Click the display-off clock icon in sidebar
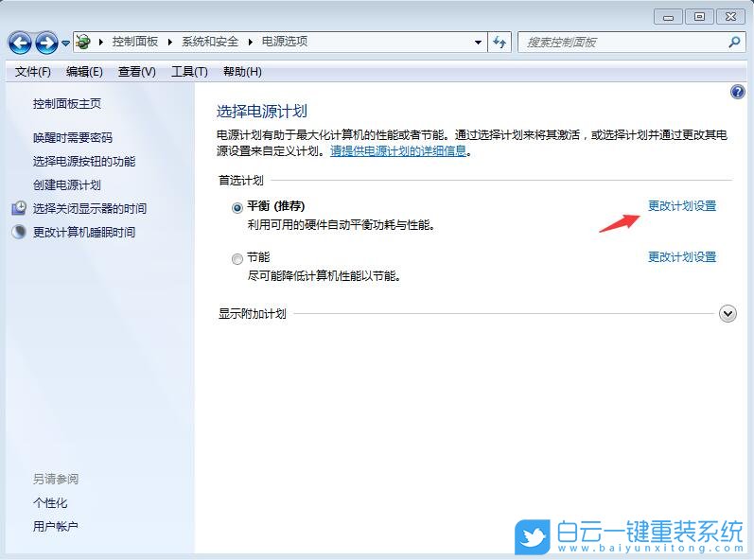 19,208
